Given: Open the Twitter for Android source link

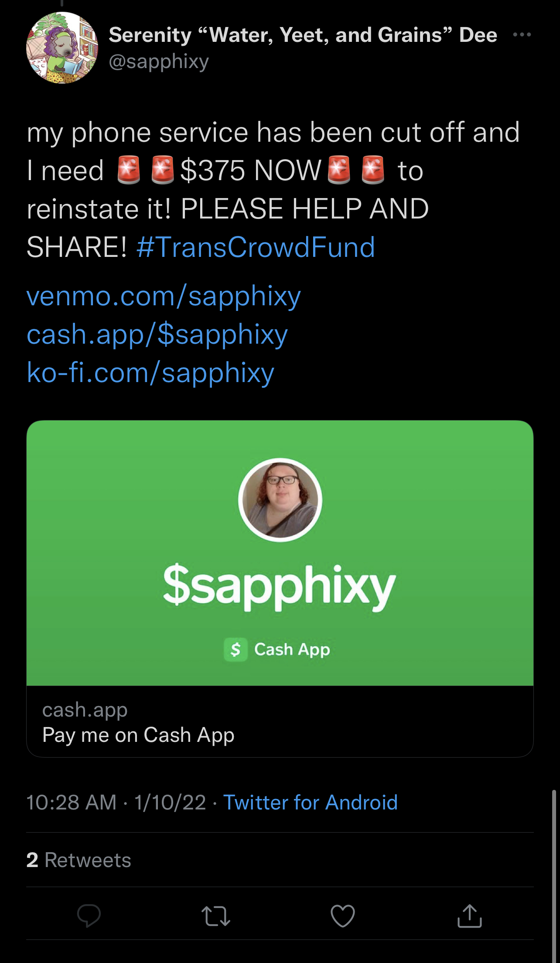Looking at the screenshot, I should [x=311, y=802].
